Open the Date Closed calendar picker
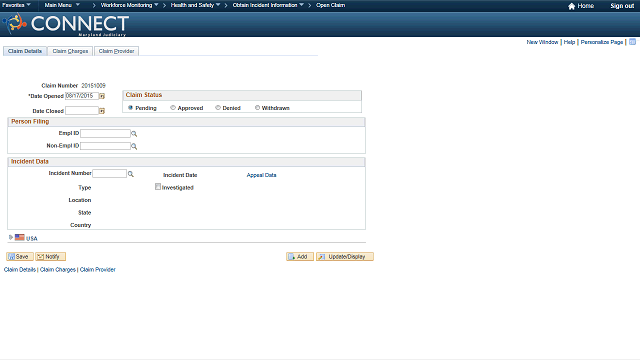This screenshot has width=640, height=360. click(x=102, y=111)
